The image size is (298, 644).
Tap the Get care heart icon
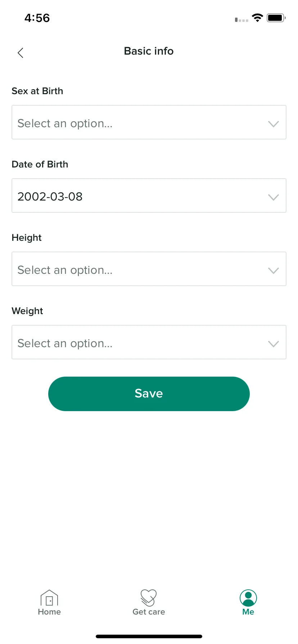tap(149, 598)
